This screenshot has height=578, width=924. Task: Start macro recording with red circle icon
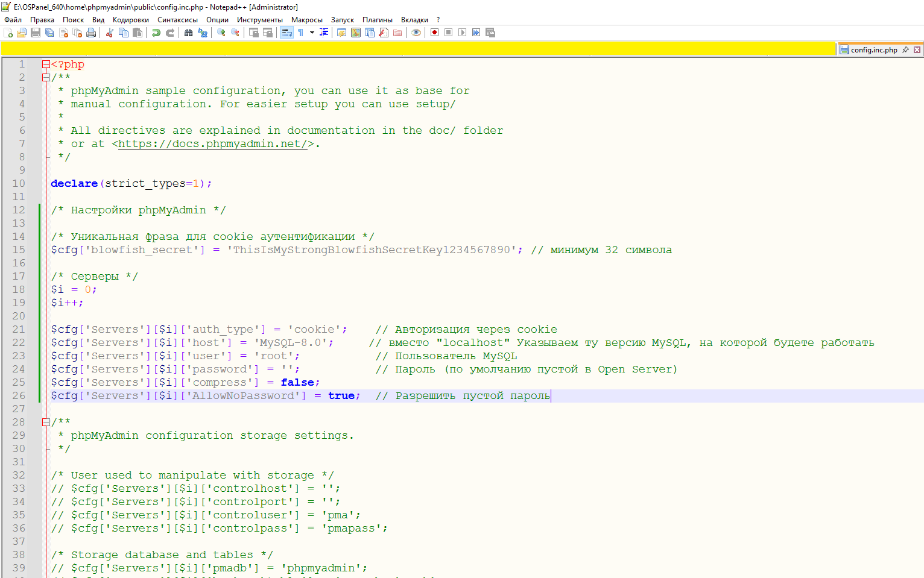(x=434, y=33)
